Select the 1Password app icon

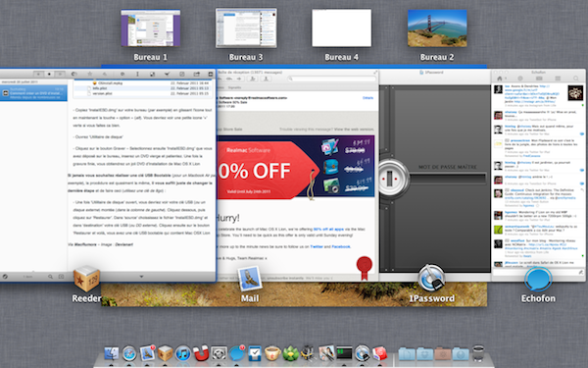coord(431,278)
